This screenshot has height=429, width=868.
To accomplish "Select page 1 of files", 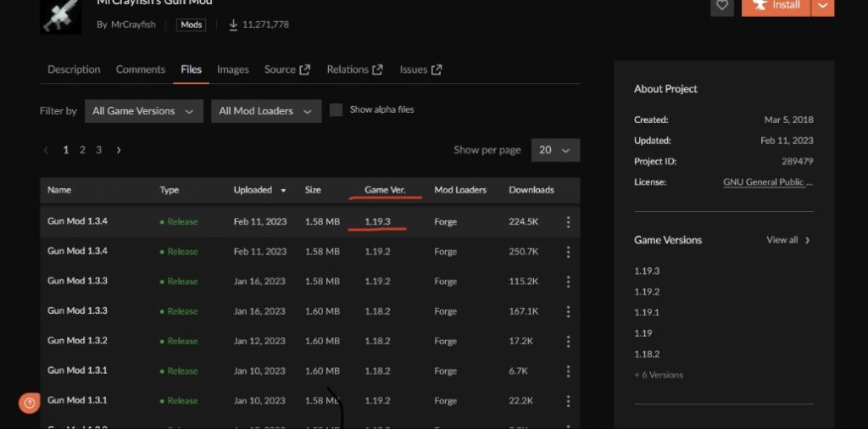I will (x=66, y=150).
